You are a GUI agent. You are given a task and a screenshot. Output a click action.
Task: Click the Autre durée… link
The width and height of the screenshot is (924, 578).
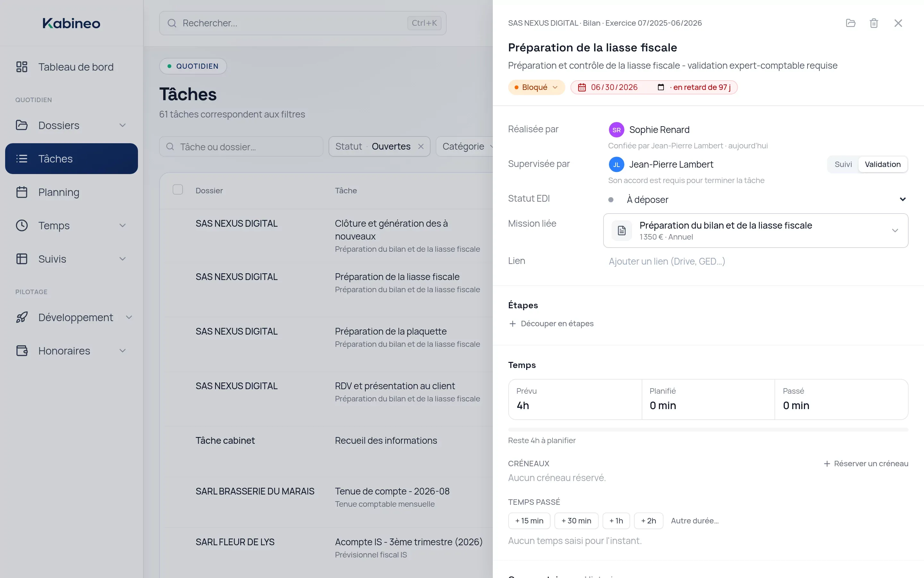point(695,521)
